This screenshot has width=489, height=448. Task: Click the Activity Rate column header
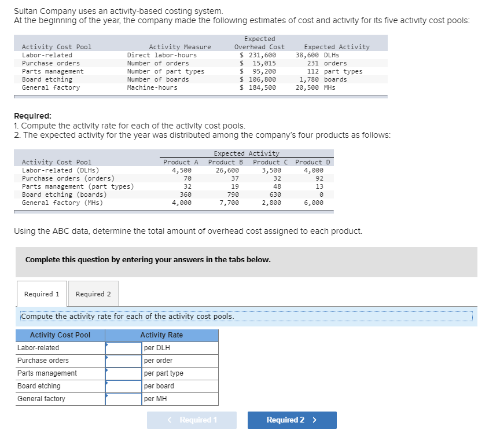[x=161, y=335]
